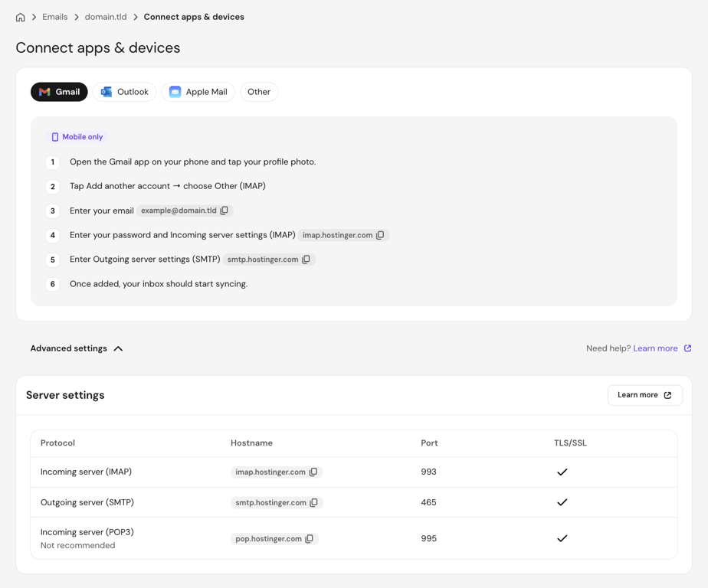Click the Protocol column header
This screenshot has width=708, height=588.
click(57, 443)
